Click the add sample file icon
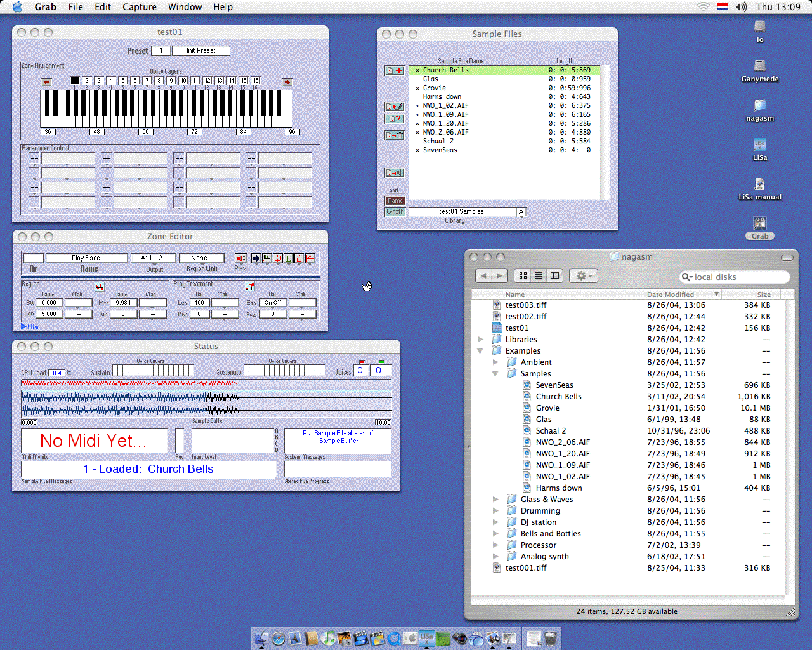This screenshot has width=812, height=650. pyautogui.click(x=395, y=70)
